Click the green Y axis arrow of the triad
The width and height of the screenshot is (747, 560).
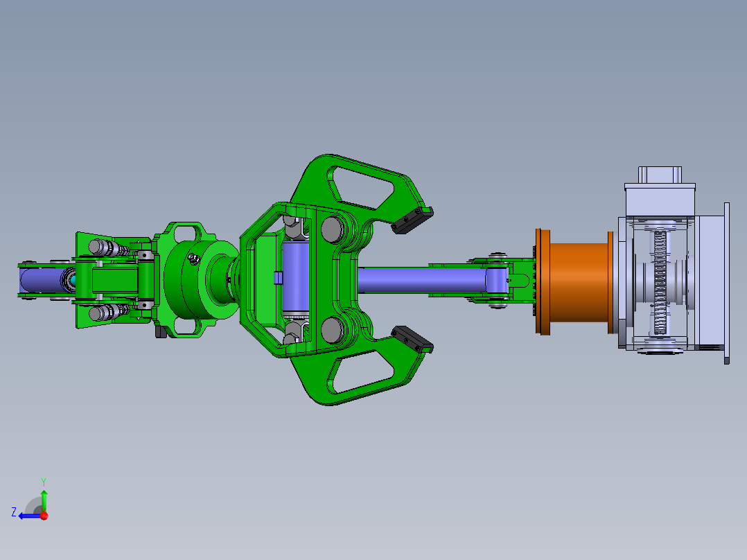[44, 500]
